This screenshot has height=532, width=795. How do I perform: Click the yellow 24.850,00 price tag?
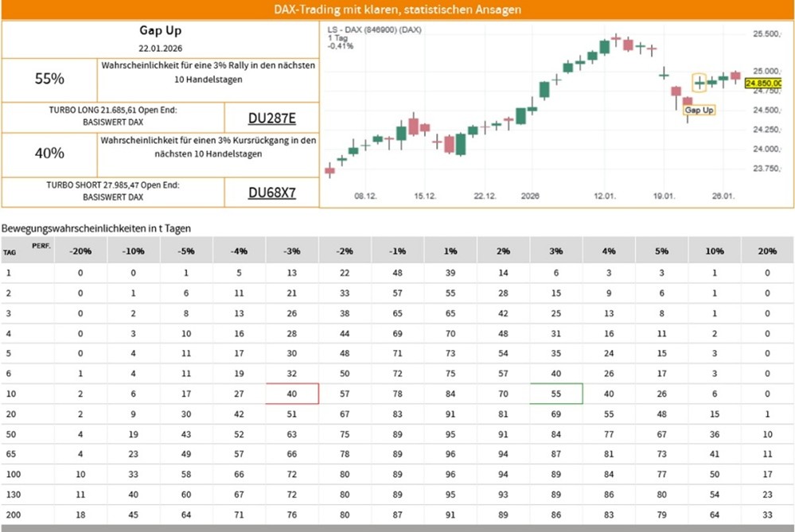768,83
